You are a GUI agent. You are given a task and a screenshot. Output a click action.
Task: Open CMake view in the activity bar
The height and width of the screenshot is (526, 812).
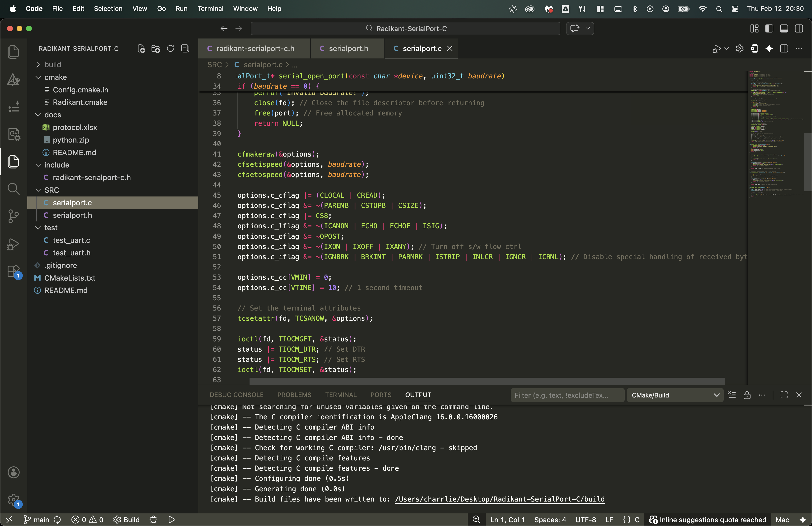coord(13,79)
